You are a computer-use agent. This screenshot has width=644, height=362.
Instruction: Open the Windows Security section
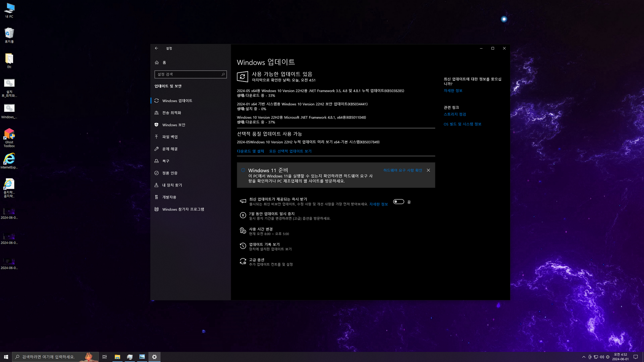173,125
